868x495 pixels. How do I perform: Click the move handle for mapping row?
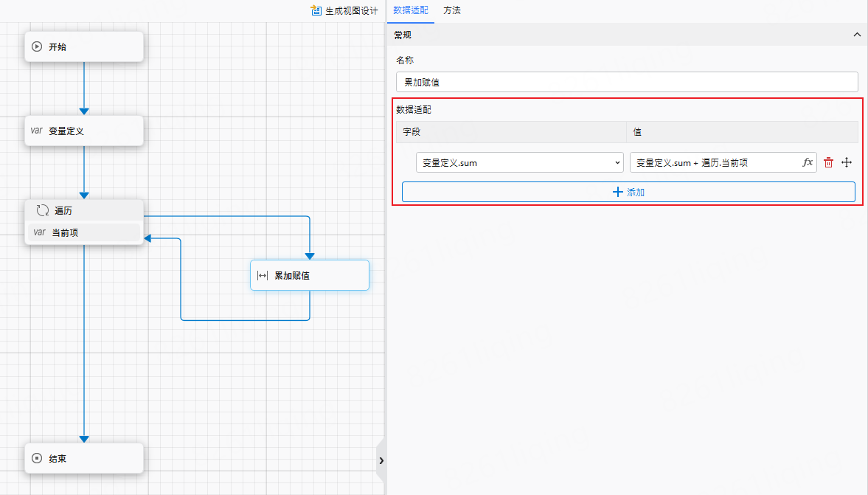pyautogui.click(x=847, y=162)
